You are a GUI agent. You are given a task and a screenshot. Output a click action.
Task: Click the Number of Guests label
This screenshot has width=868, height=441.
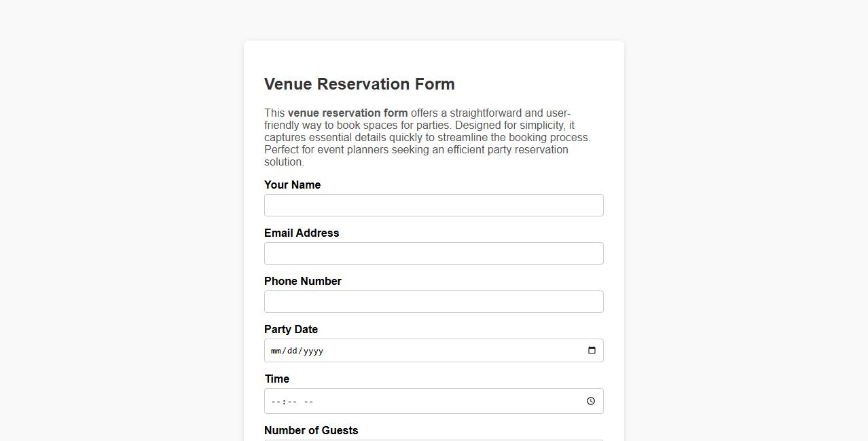(x=311, y=430)
